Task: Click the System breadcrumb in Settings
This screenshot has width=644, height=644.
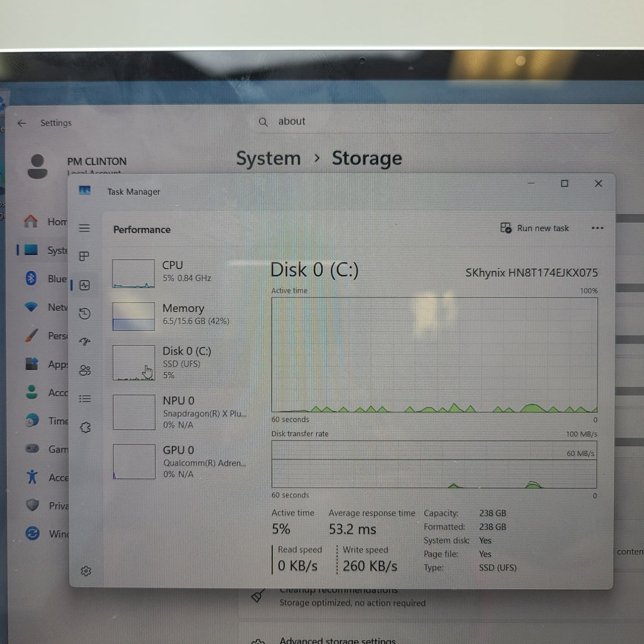Action: [x=268, y=158]
